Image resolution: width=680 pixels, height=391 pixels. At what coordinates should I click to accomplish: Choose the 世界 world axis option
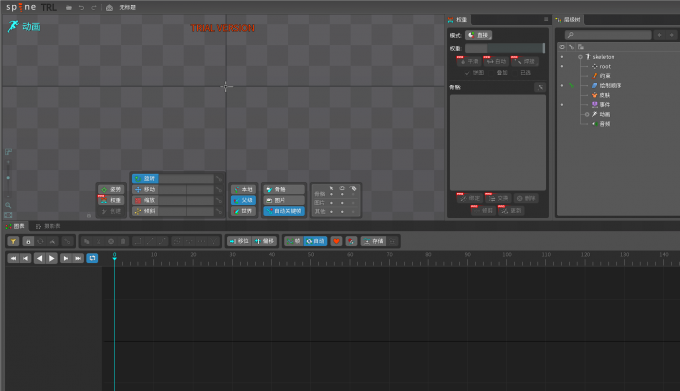pos(243,211)
